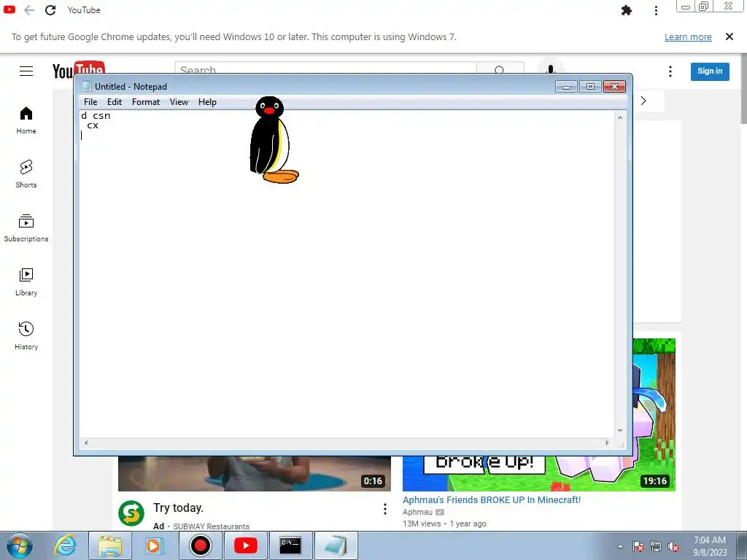Click Notepad horizontal scrollbar right arrow
The height and width of the screenshot is (560, 747).
[x=607, y=443]
